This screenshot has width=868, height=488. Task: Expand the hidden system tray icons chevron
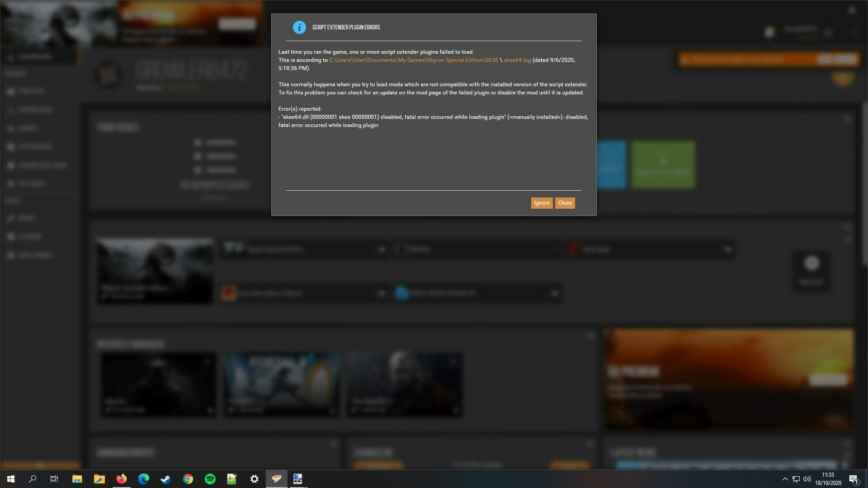point(785,479)
